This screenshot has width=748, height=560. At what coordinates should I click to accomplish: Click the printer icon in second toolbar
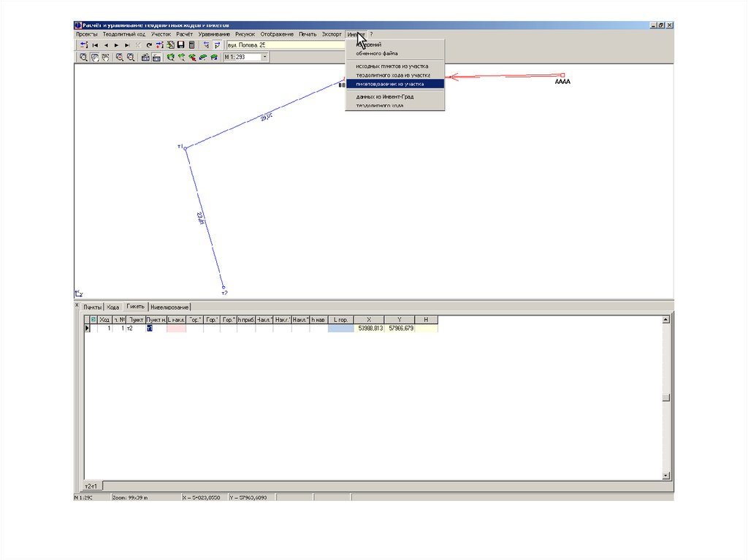click(x=145, y=57)
